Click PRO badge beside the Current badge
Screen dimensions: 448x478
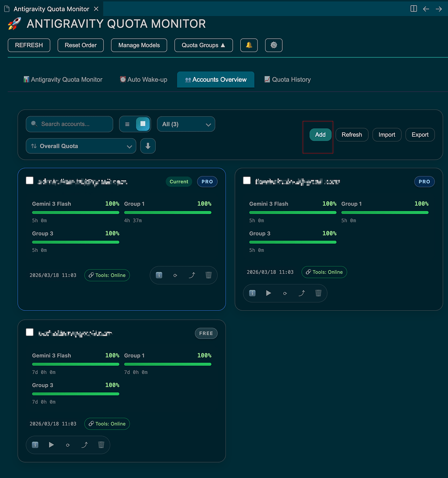(207, 182)
